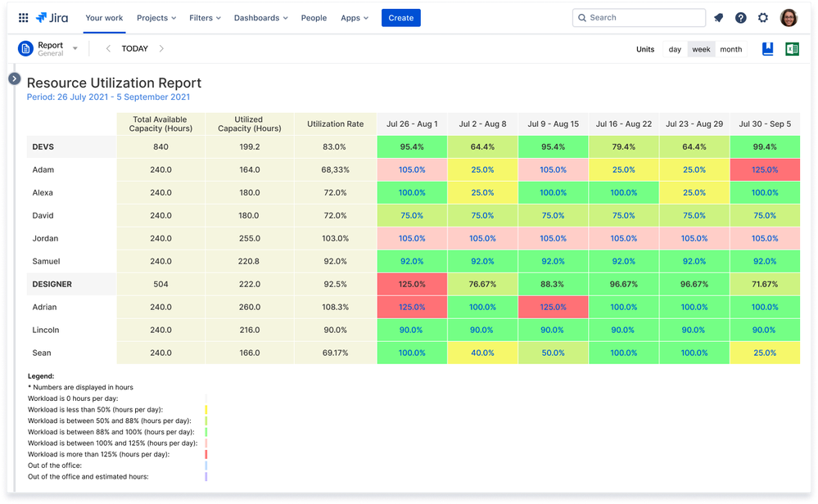This screenshot has height=504, width=818.
Task: Switch units to day
Action: tap(675, 49)
